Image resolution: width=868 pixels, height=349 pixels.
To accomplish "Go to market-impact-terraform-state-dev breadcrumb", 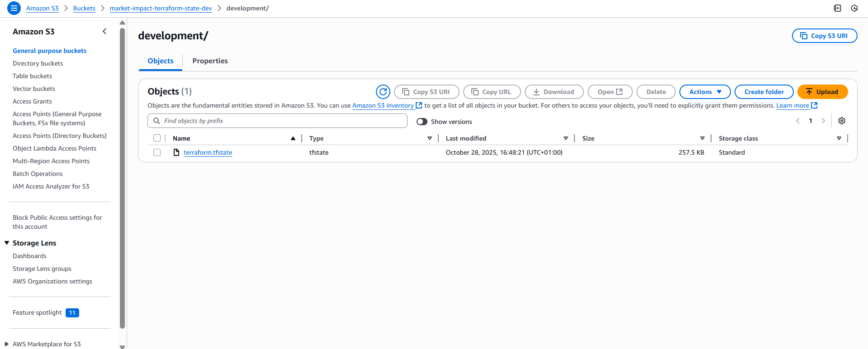I will [161, 8].
